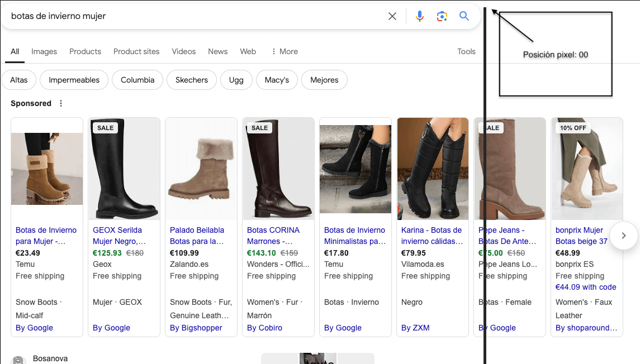
Task: Switch to the Videos tab
Action: coord(184,51)
